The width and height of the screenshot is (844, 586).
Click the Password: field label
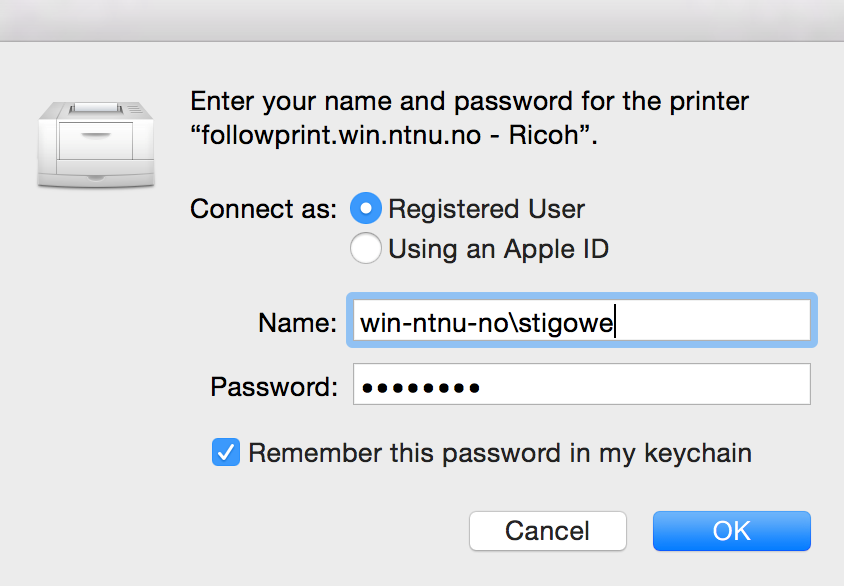pos(274,387)
